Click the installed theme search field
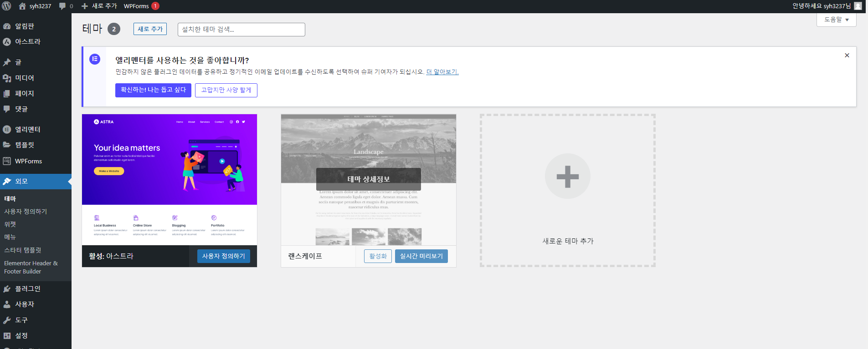868x349 pixels. [241, 29]
